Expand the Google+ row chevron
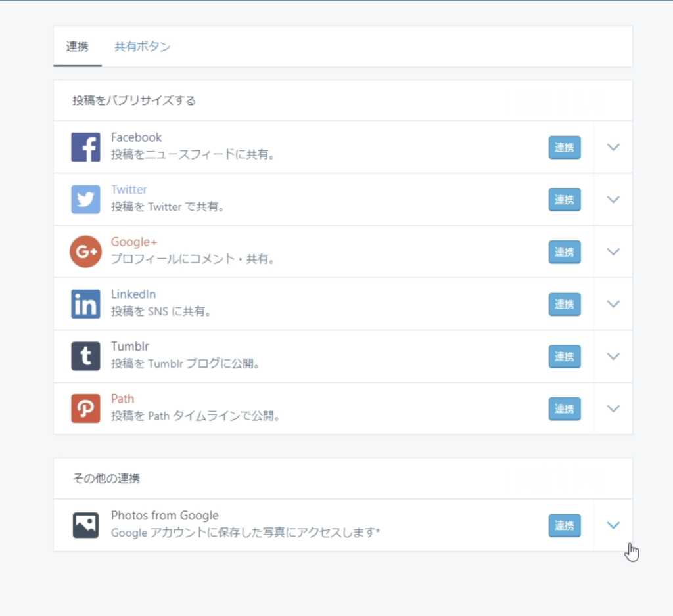 click(x=613, y=252)
